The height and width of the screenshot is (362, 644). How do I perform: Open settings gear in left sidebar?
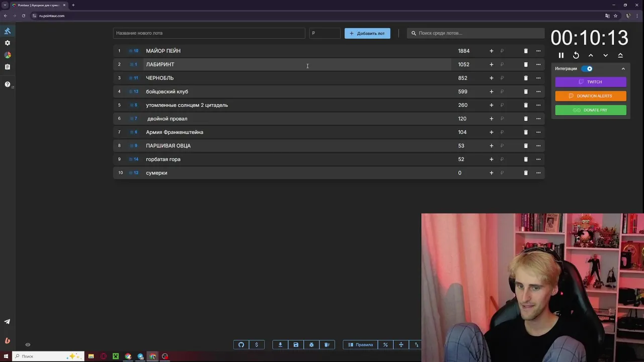[x=8, y=43]
